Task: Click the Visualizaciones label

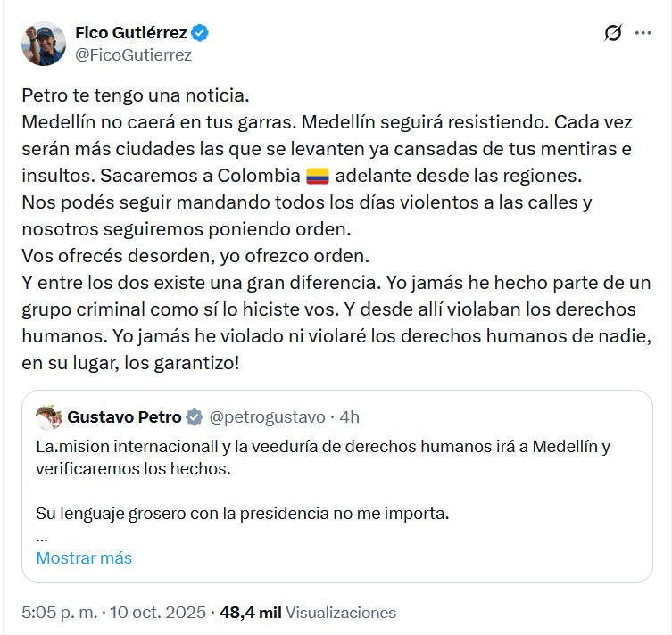Action: [x=341, y=613]
